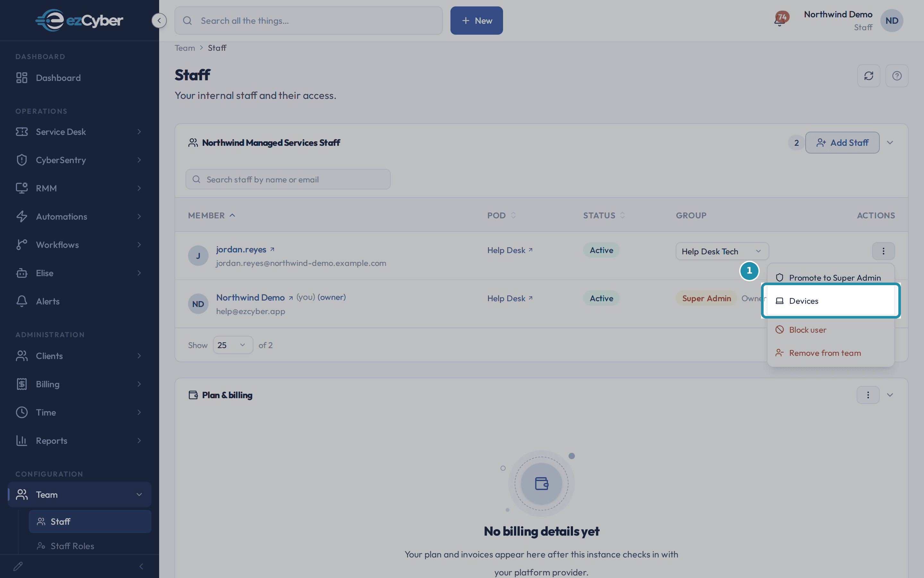Expand the Time section
This screenshot has height=578, width=924.
(80, 413)
